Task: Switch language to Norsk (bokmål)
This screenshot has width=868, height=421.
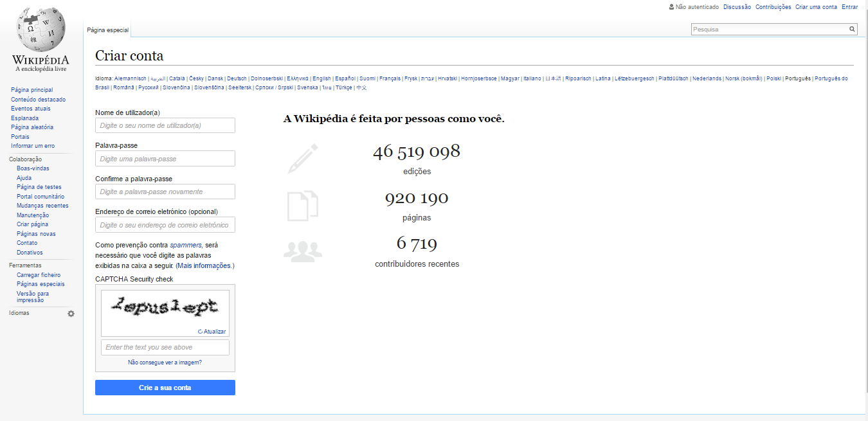Action: 744,78
